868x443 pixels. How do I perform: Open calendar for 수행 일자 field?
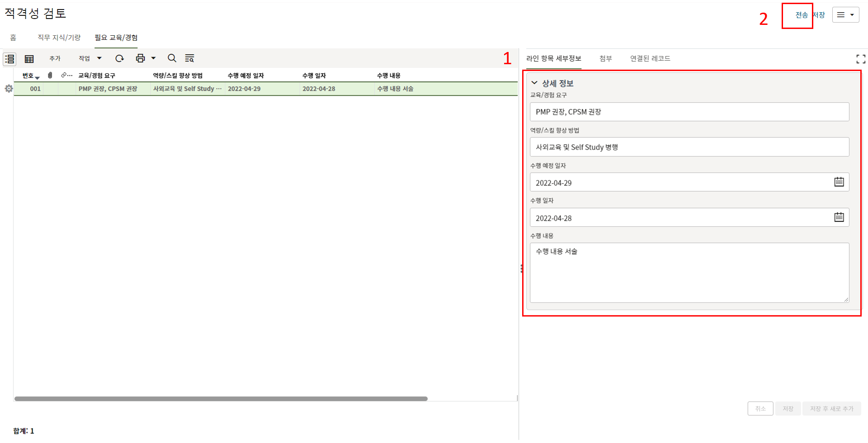point(839,217)
